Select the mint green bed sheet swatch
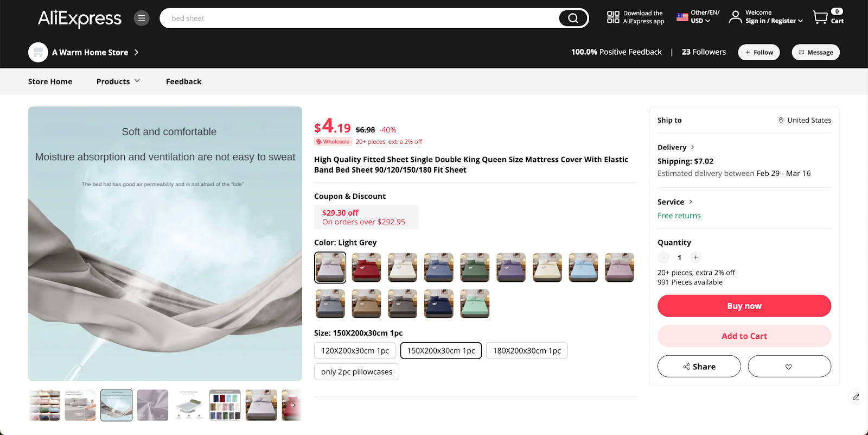 pyautogui.click(x=475, y=304)
